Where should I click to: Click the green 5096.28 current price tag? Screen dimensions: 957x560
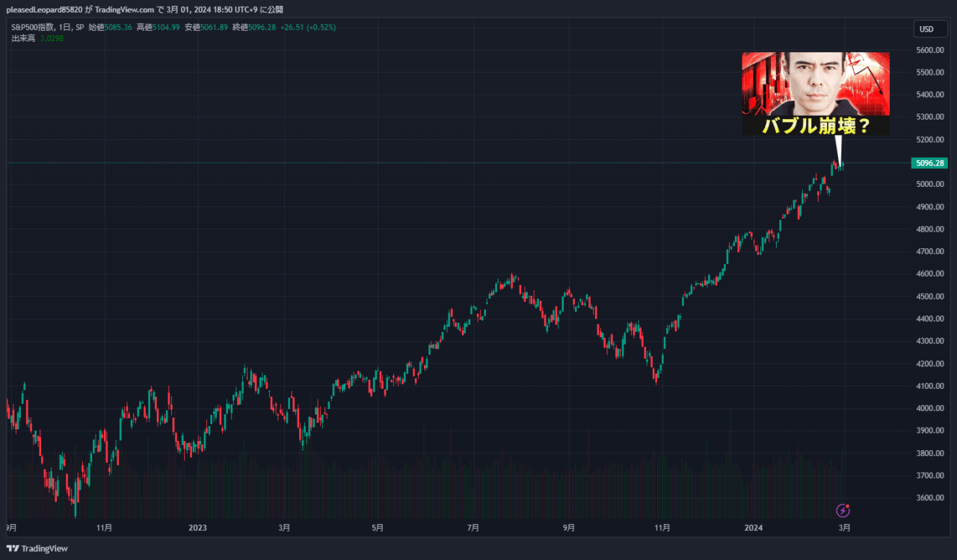pos(929,162)
